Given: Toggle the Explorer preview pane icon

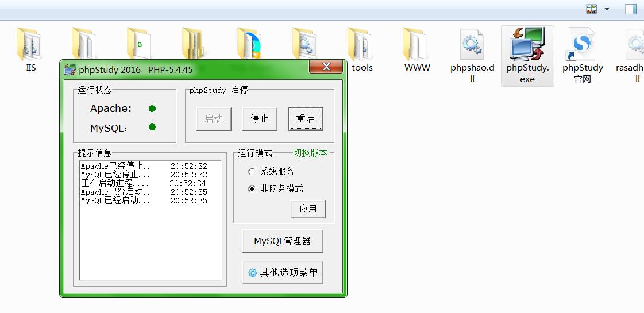Looking at the screenshot, I should 631,9.
